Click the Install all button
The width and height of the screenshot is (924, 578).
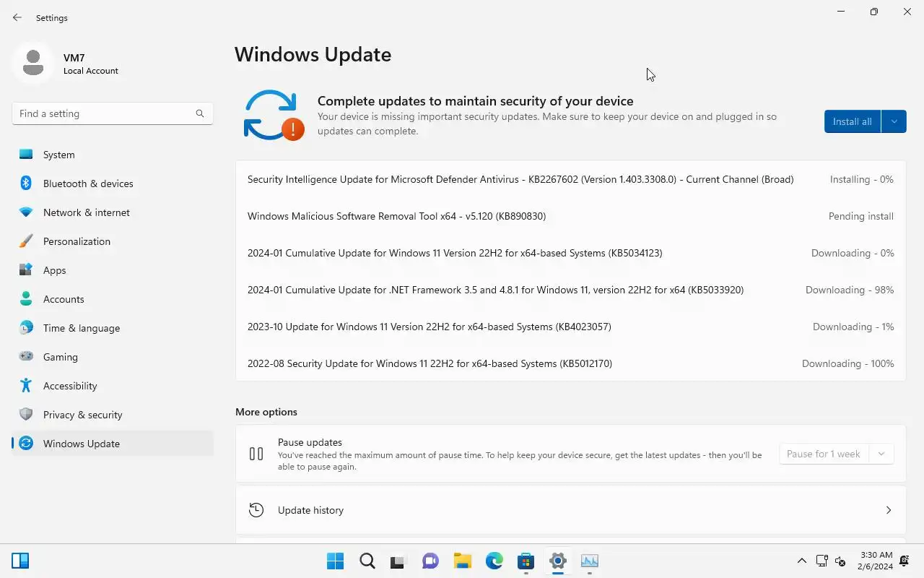[x=853, y=121]
